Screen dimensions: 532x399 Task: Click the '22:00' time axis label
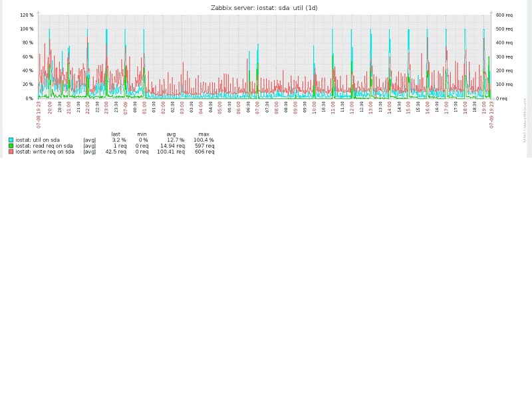[88, 108]
